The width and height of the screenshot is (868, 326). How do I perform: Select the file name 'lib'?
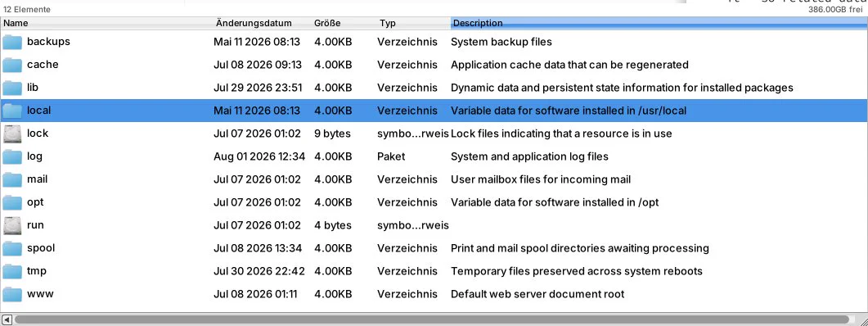33,88
